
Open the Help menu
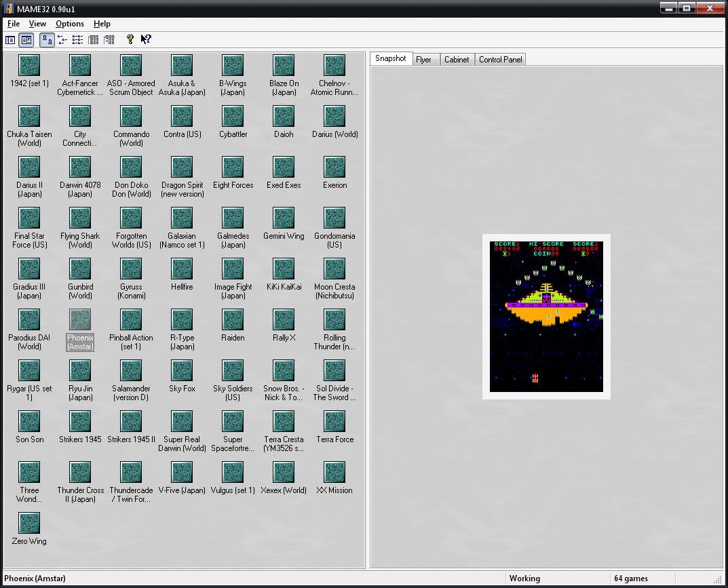[x=102, y=24]
